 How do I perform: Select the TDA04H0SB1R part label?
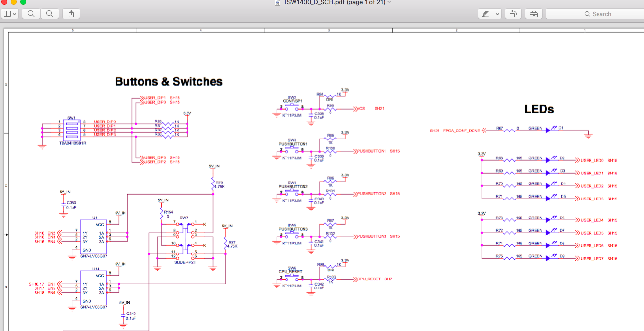point(72,143)
